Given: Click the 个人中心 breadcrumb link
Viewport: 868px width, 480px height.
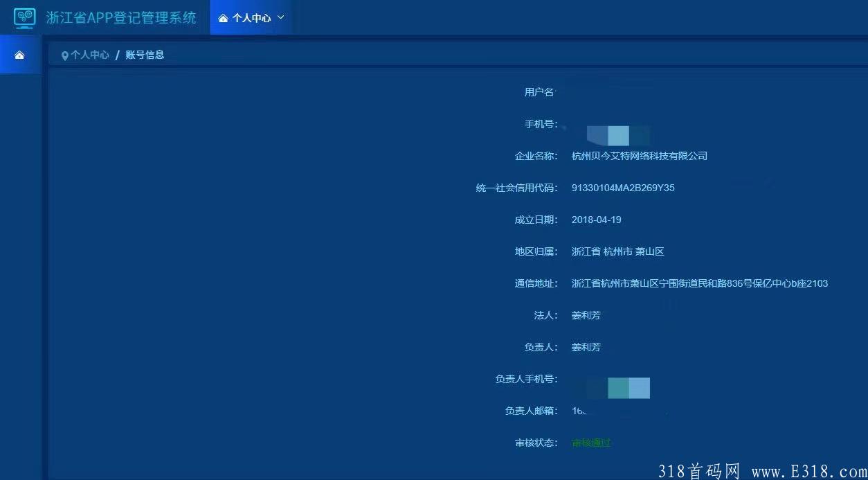Looking at the screenshot, I should [90, 55].
